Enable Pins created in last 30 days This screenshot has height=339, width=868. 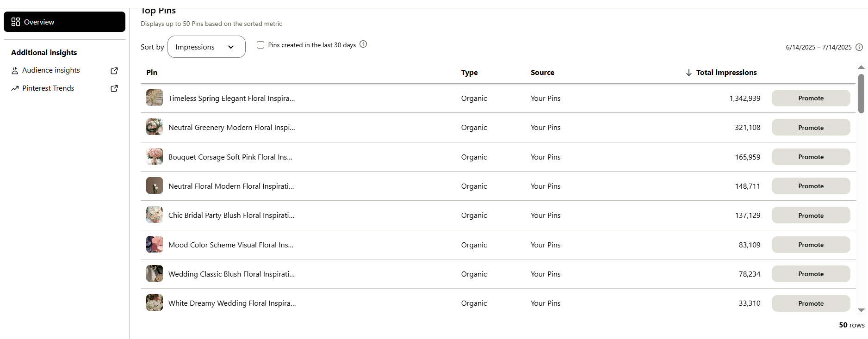(260, 45)
